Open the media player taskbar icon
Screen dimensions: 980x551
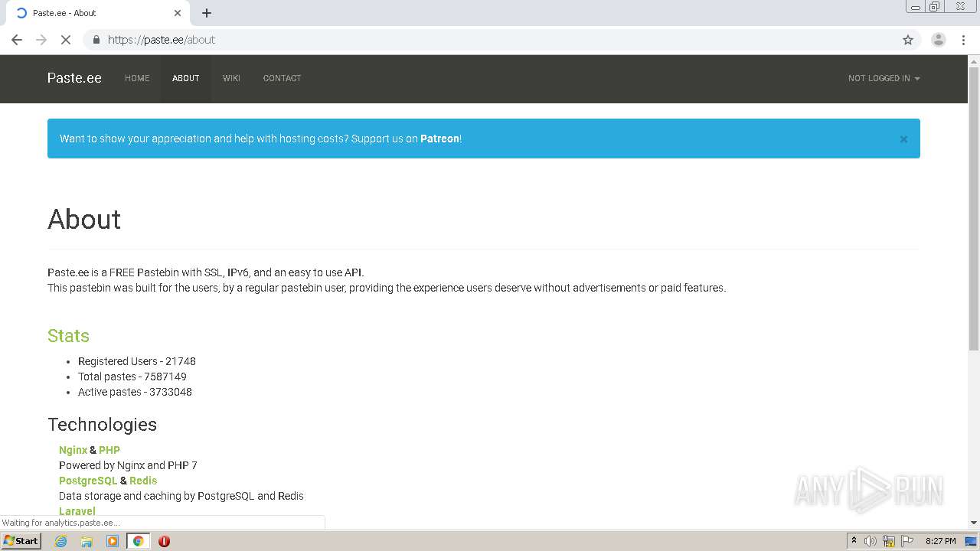pyautogui.click(x=113, y=541)
